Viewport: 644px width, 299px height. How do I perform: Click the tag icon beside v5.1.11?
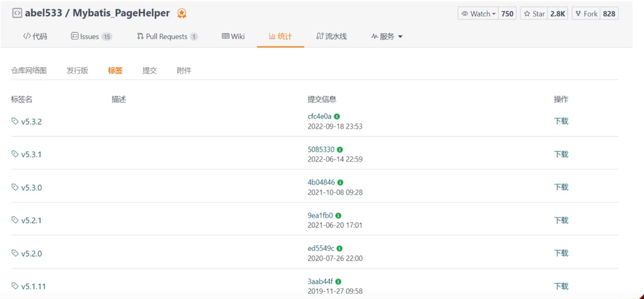[15, 286]
